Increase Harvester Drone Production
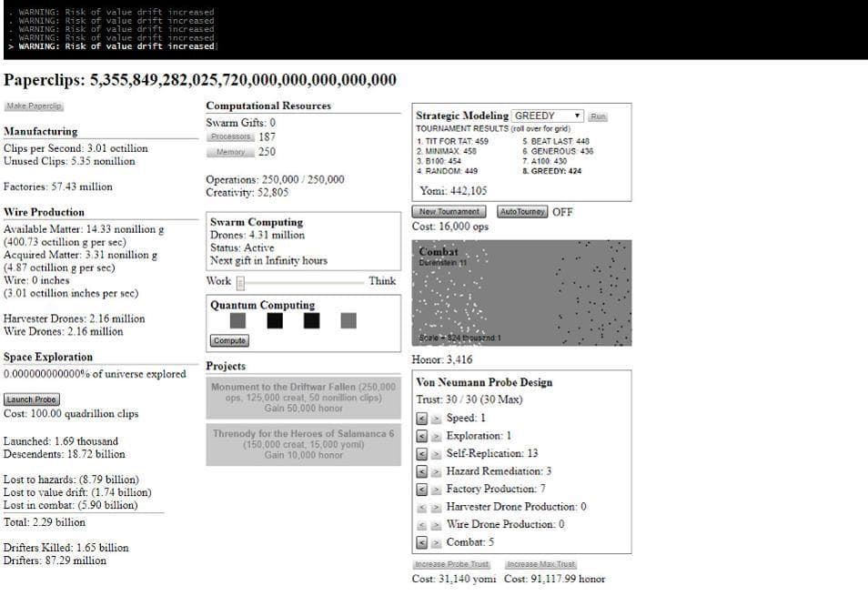The width and height of the screenshot is (868, 596). click(x=435, y=507)
